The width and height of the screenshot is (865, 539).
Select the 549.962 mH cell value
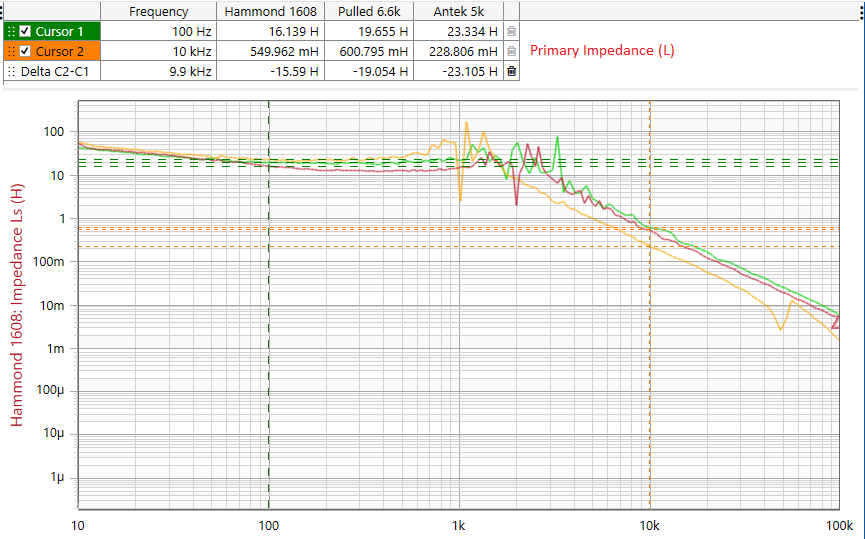pyautogui.click(x=270, y=51)
